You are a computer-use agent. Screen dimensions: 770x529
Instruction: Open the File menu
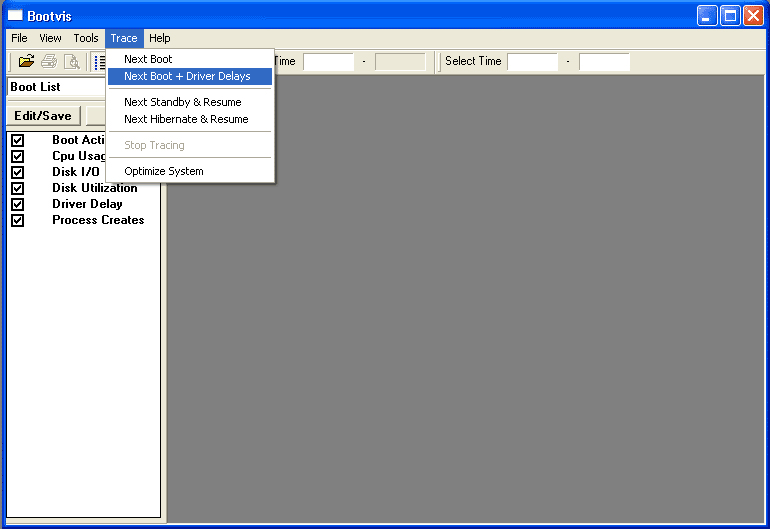click(x=19, y=38)
